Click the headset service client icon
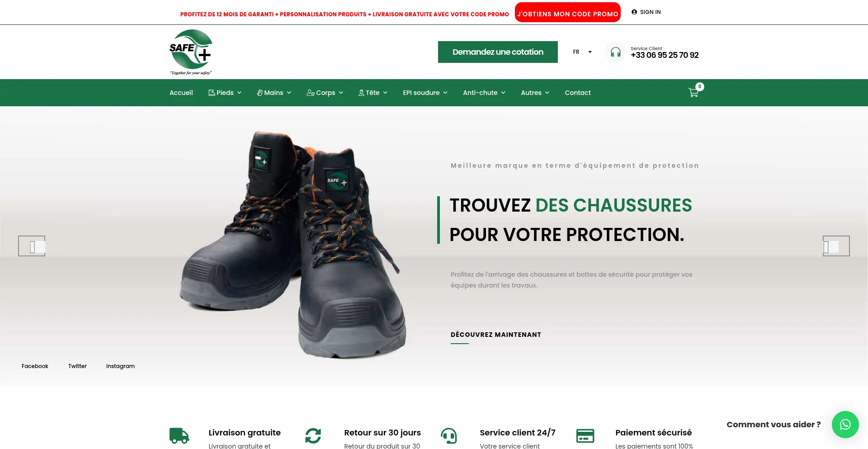Viewport: 868px width, 449px height. [x=615, y=52]
